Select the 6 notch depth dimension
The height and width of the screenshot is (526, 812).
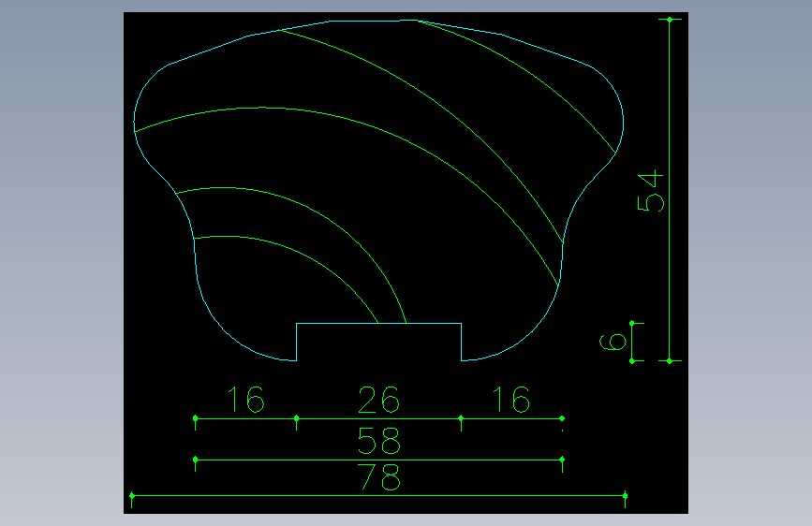click(x=613, y=343)
